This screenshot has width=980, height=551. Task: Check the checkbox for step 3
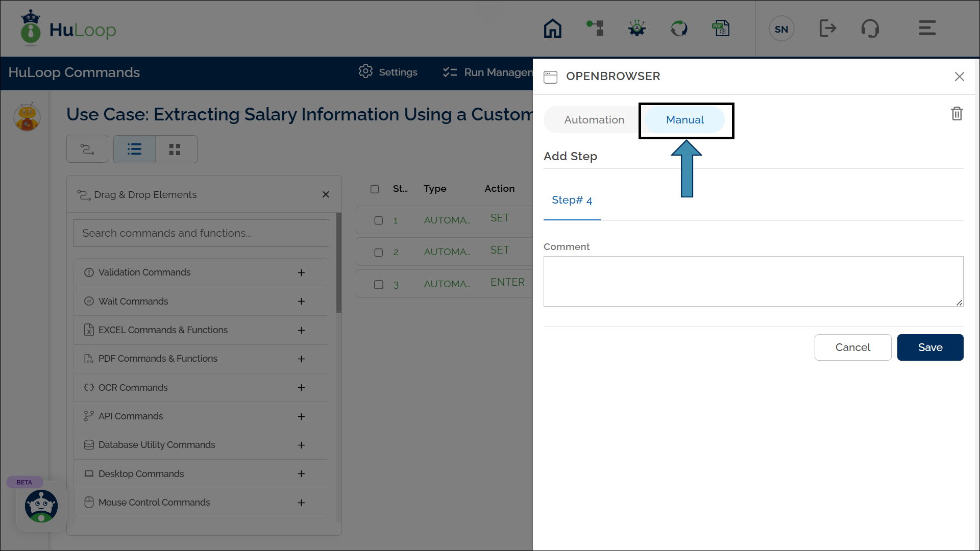[x=379, y=285]
